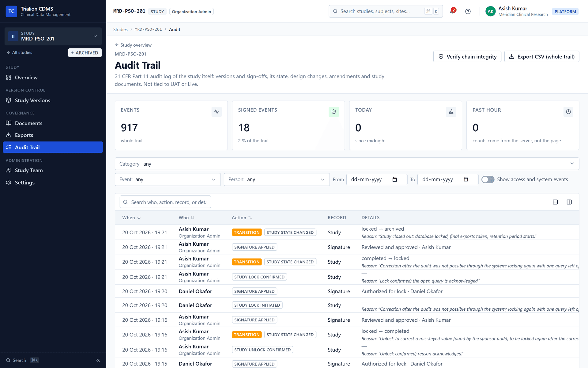Open sidebar Search at bottom
The width and height of the screenshot is (588, 368).
point(22,360)
